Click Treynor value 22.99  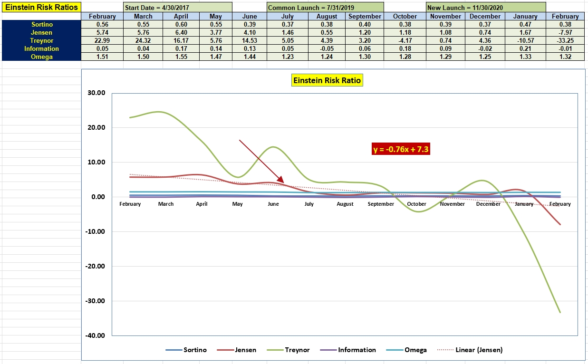coord(102,40)
